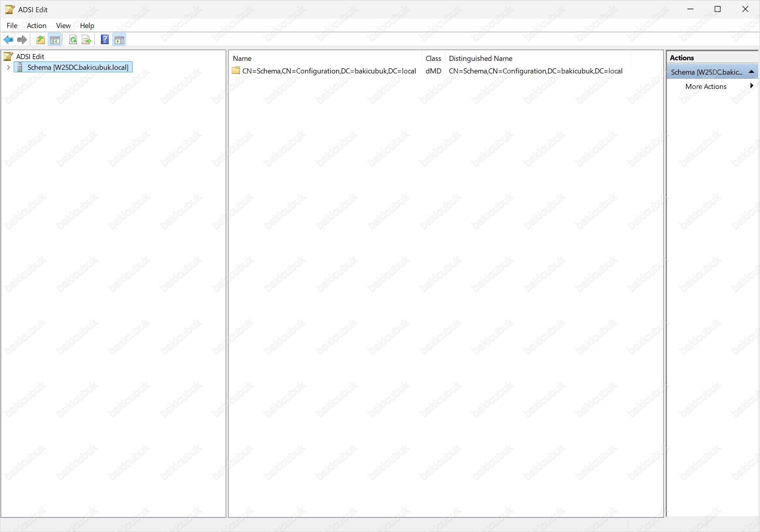Click Schema [W25DC.bakic... header in Actions pane
This screenshot has height=532, width=760.
click(712, 72)
